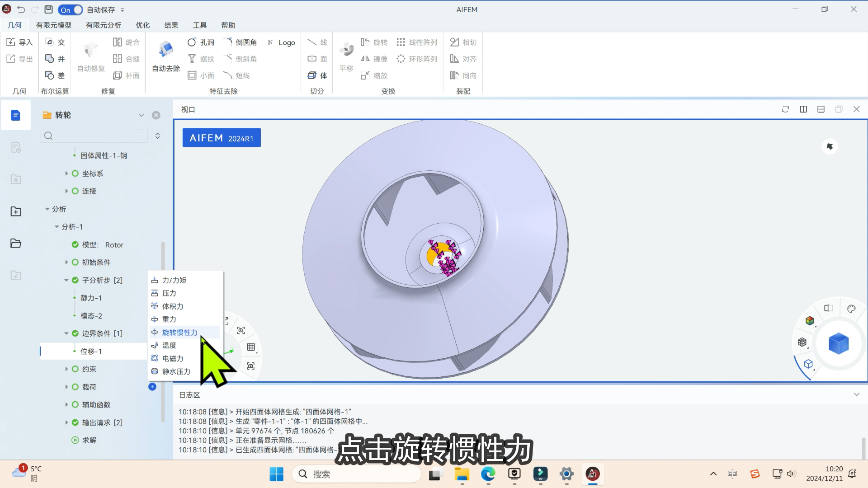Select the 孔洞 hole removal tool

(201, 42)
